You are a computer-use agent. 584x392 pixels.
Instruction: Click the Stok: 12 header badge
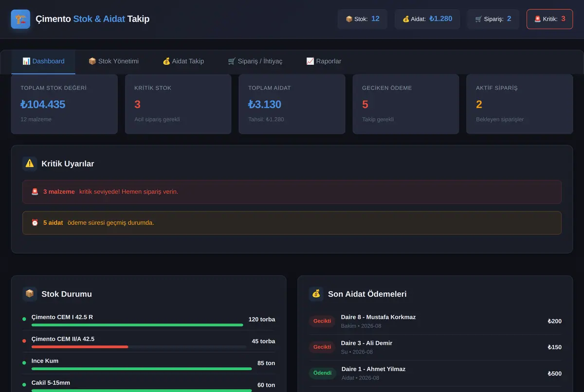click(x=363, y=19)
